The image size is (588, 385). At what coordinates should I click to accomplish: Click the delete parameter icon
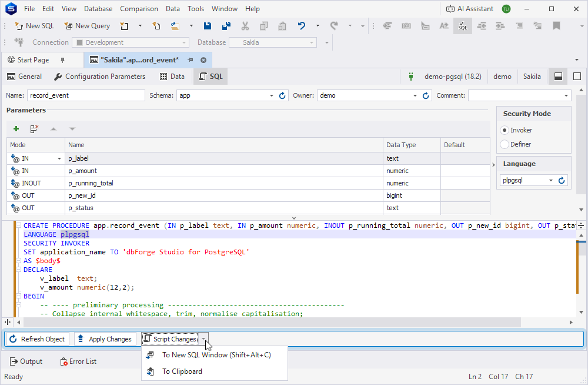[35, 129]
